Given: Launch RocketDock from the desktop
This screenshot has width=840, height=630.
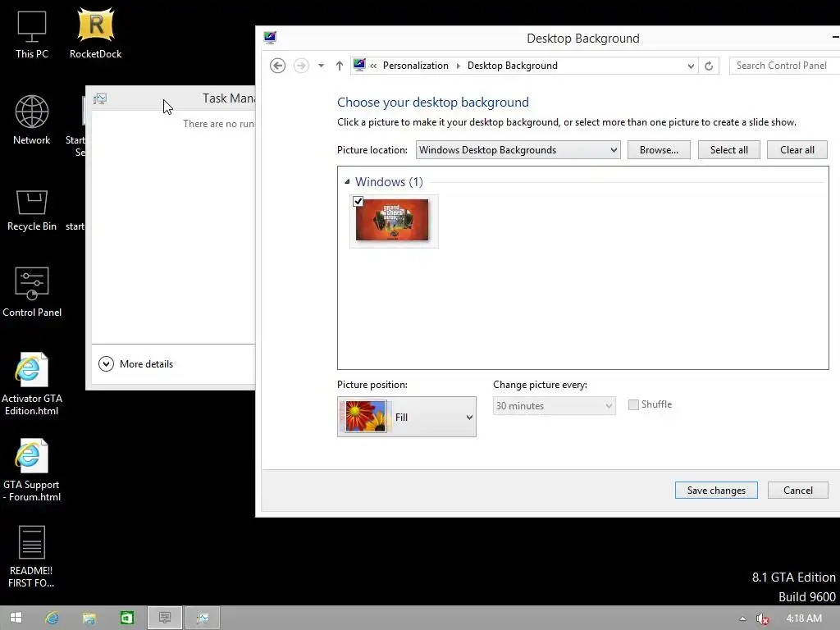Looking at the screenshot, I should coord(95,33).
